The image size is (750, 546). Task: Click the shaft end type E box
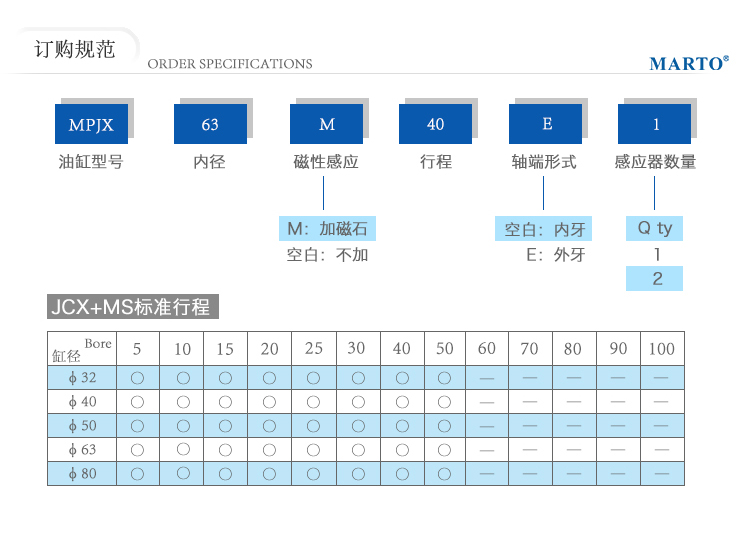click(x=547, y=125)
